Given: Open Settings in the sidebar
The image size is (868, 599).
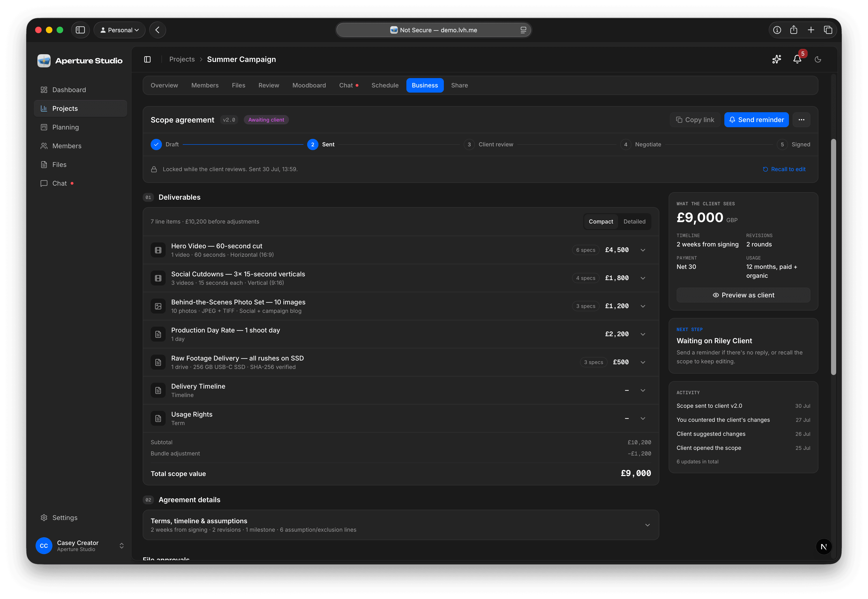Looking at the screenshot, I should pyautogui.click(x=80, y=518).
